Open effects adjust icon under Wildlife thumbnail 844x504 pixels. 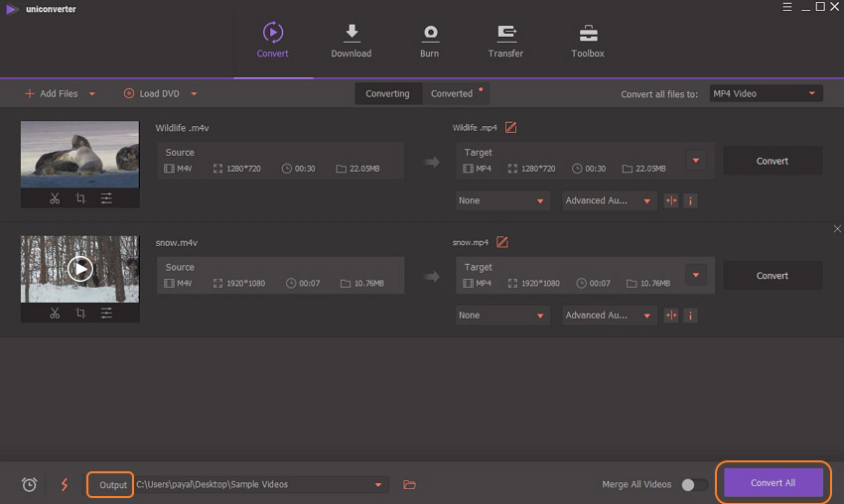tap(106, 198)
